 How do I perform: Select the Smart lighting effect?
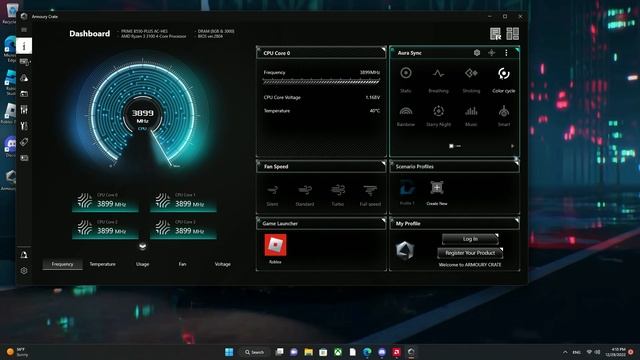504,116
